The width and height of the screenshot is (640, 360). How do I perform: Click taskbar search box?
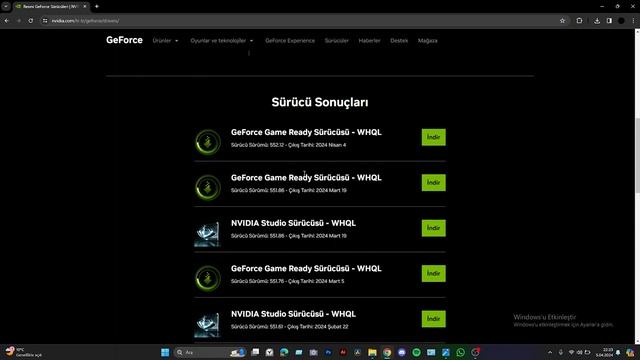[210, 352]
